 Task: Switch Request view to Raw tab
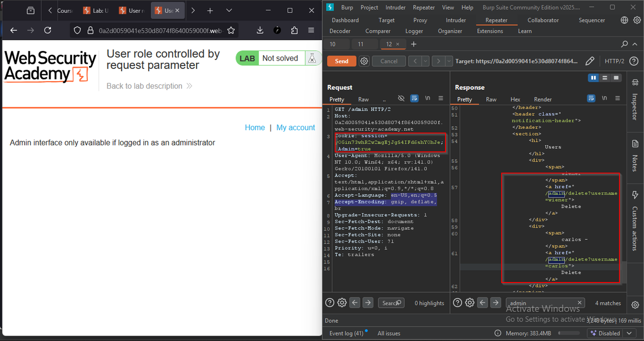pyautogui.click(x=363, y=99)
